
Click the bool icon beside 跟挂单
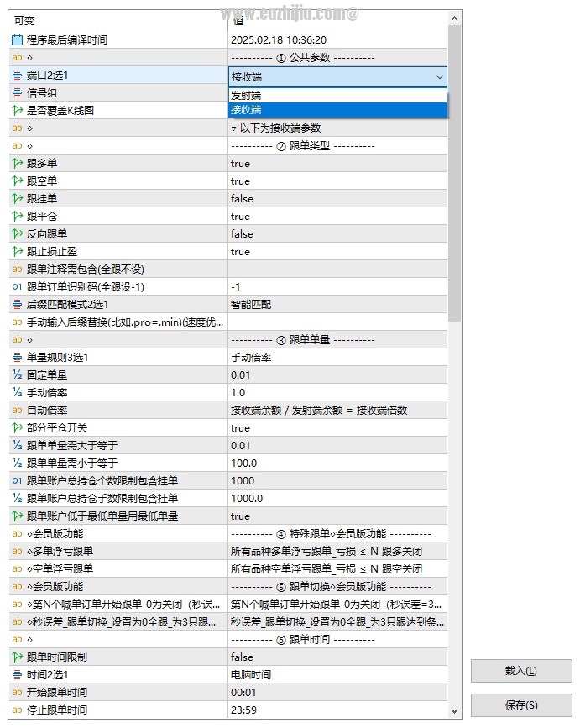(17, 199)
